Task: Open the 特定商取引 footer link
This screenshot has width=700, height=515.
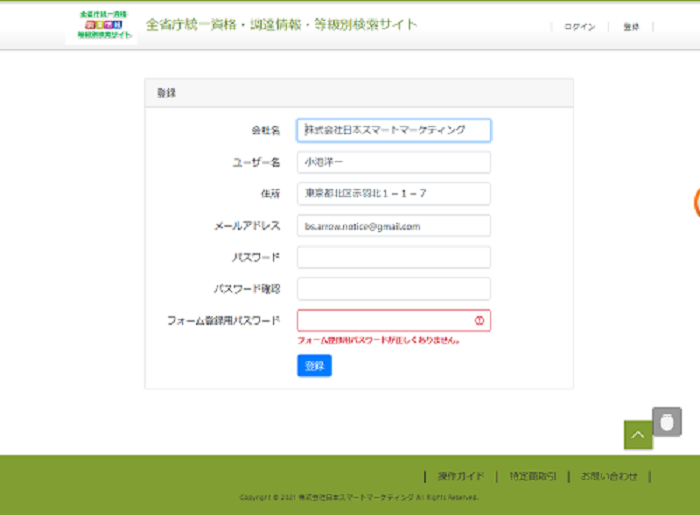Action: 533,476
